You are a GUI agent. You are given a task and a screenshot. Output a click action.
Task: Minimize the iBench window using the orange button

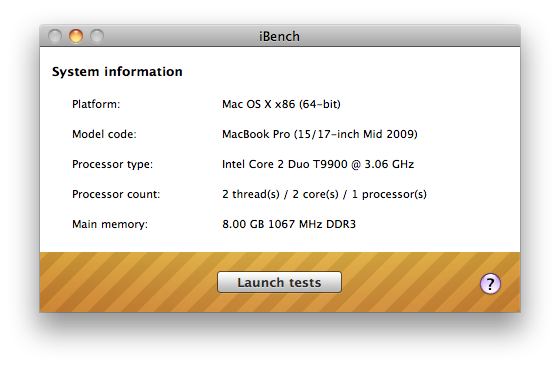[76, 36]
